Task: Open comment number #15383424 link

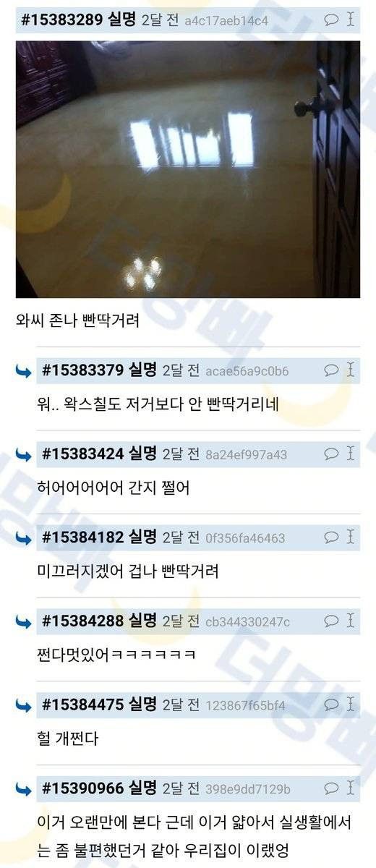Action: point(82,454)
